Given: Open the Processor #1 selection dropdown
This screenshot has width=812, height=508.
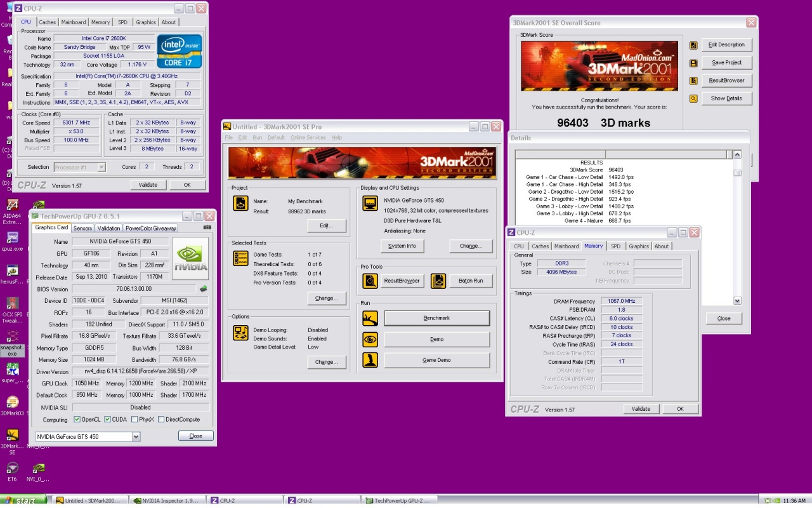Looking at the screenshot, I should tap(101, 167).
